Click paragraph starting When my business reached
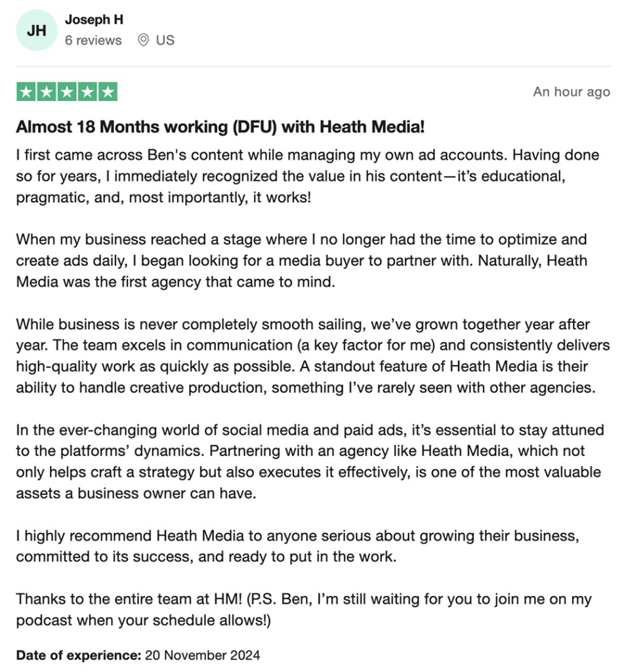The image size is (624, 672). coord(302,261)
